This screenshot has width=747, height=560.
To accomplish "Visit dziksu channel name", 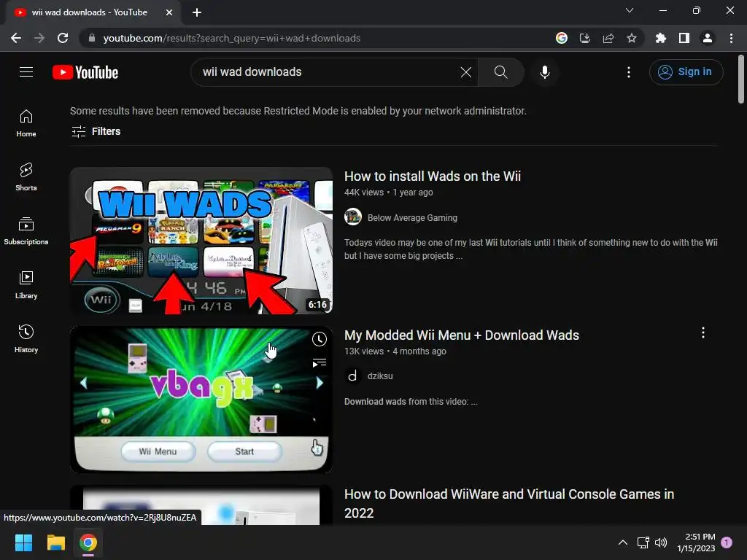I will 380,376.
